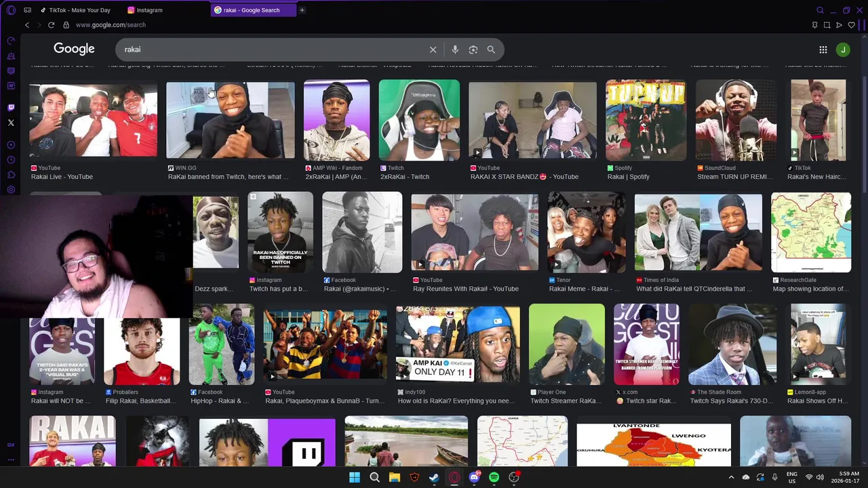
Task: Show hidden tray icons chevron
Action: point(731,477)
